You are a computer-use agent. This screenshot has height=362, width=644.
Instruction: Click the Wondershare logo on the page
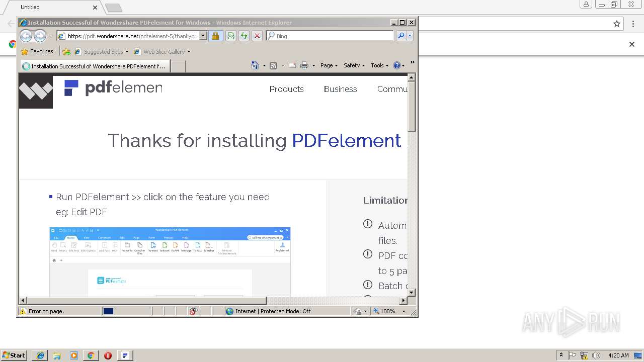[36, 92]
